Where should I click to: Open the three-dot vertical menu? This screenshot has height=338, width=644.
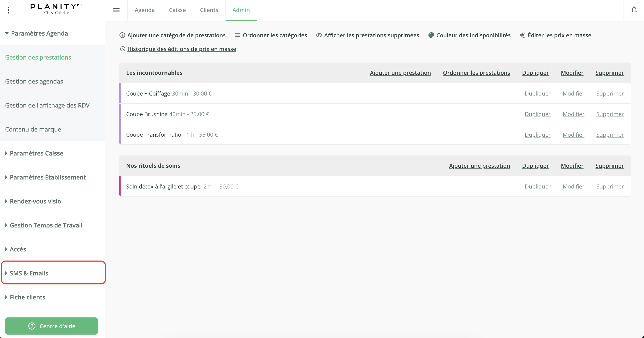[9, 10]
